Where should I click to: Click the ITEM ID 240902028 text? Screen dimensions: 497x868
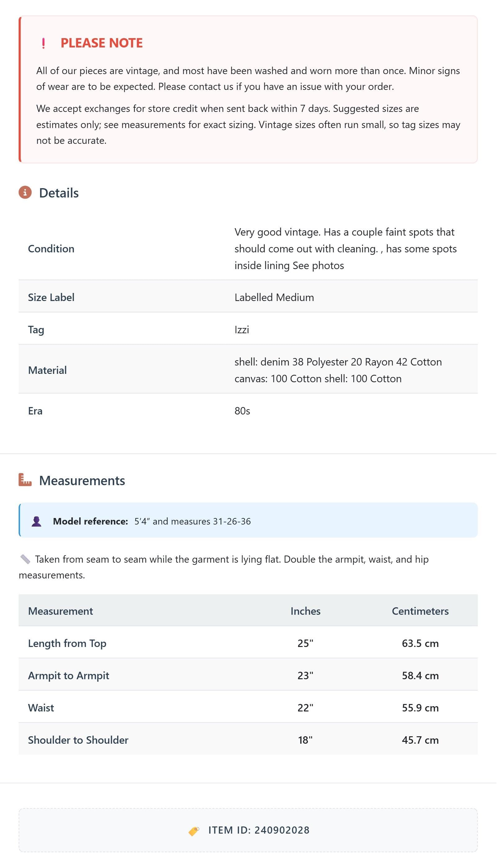point(259,830)
